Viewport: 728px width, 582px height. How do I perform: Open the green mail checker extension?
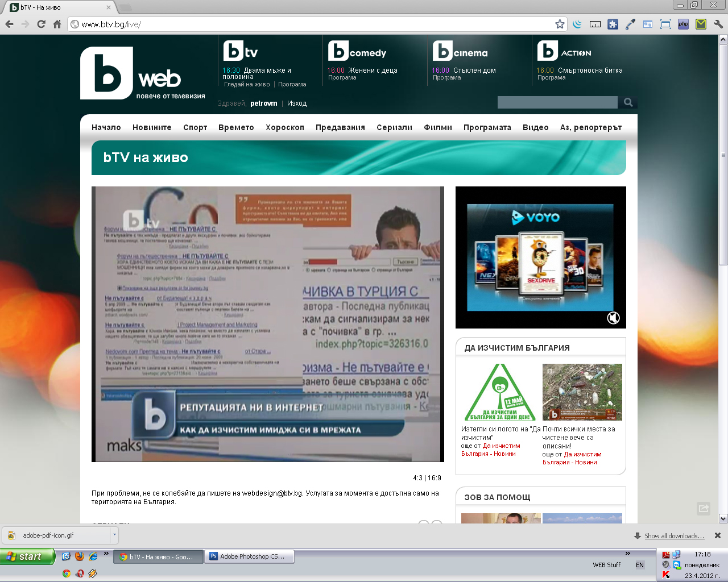tap(701, 24)
